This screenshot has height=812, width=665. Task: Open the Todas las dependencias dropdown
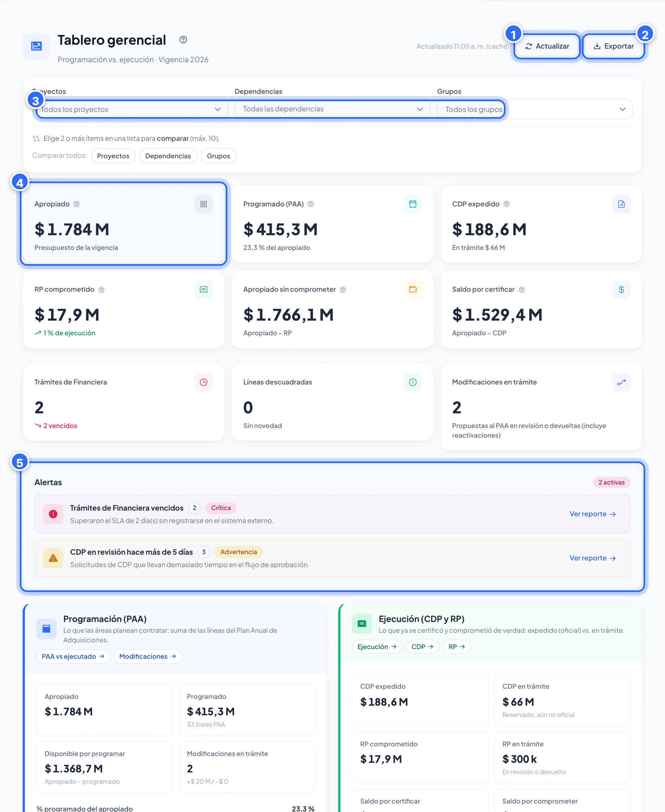click(x=332, y=109)
